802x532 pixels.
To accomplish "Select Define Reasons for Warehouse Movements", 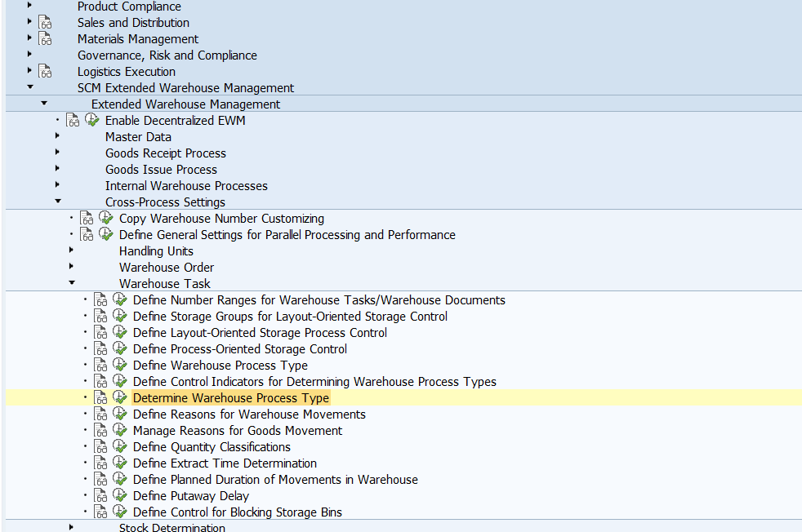I will tap(249, 415).
